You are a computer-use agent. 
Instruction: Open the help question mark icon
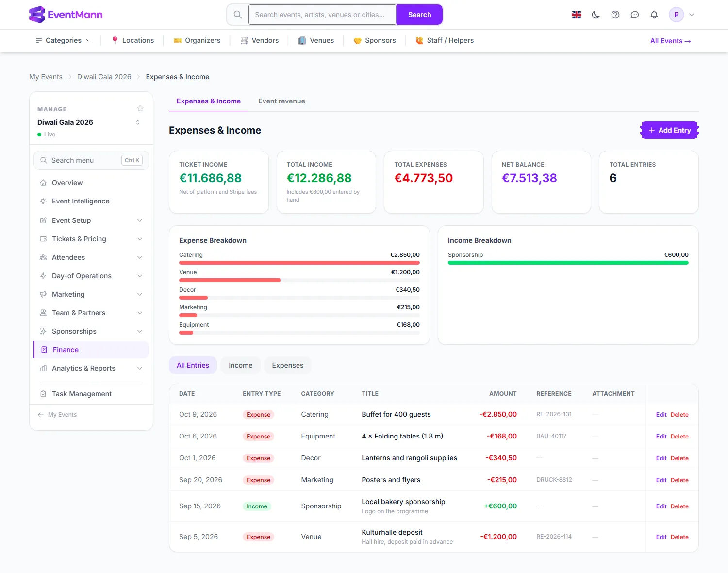click(615, 15)
